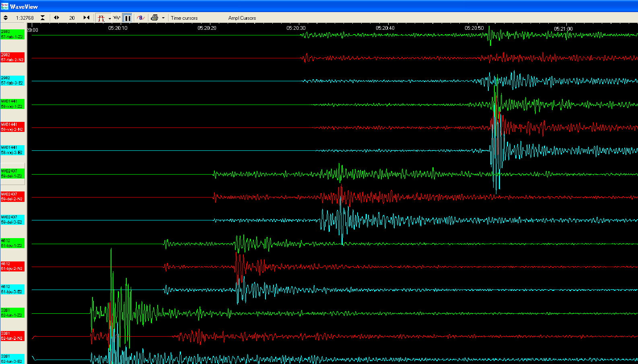Viewport: 638px width, 364px height.
Task: Click the 05:20:10 time axis label
Action: (118, 28)
